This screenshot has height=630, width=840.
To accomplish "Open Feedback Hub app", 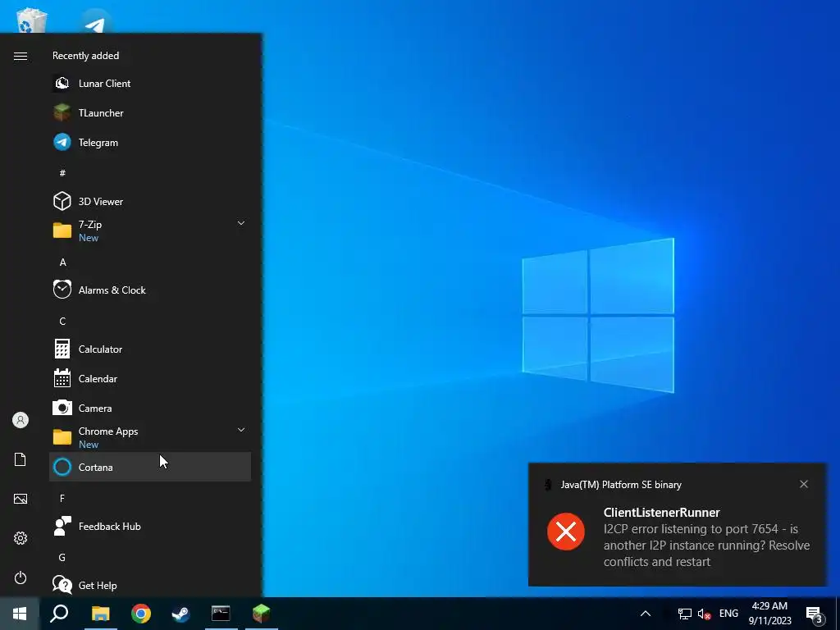I will click(x=150, y=527).
